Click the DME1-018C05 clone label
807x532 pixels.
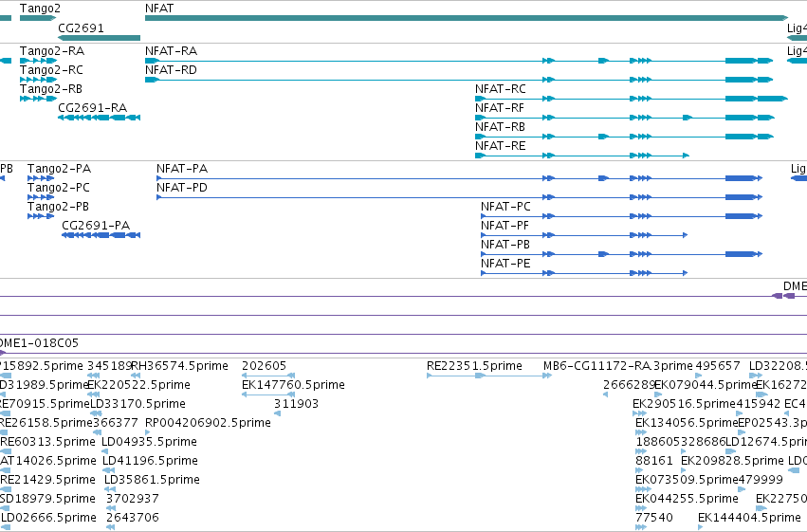click(39, 343)
